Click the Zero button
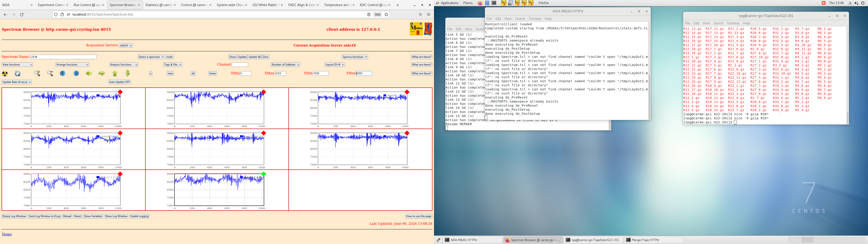The height and width of the screenshot is (244, 868). coord(266,57)
